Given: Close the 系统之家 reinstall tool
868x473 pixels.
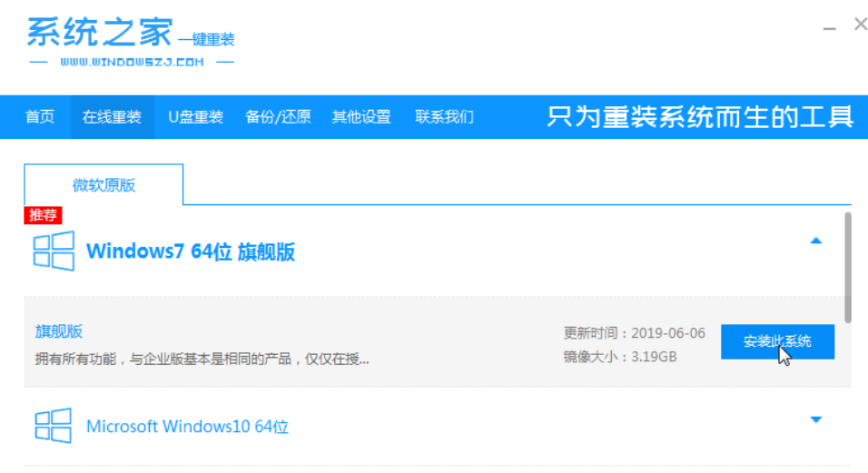Looking at the screenshot, I should point(860,25).
